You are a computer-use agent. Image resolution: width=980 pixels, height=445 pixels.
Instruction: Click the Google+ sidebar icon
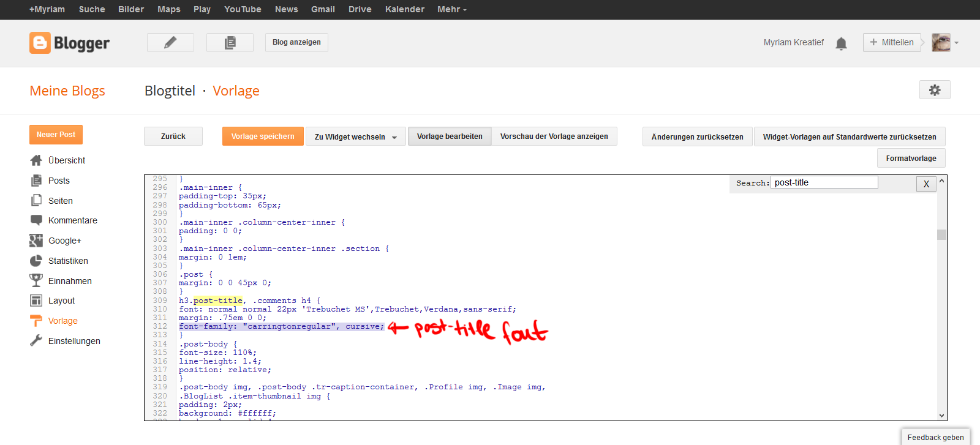tap(36, 241)
